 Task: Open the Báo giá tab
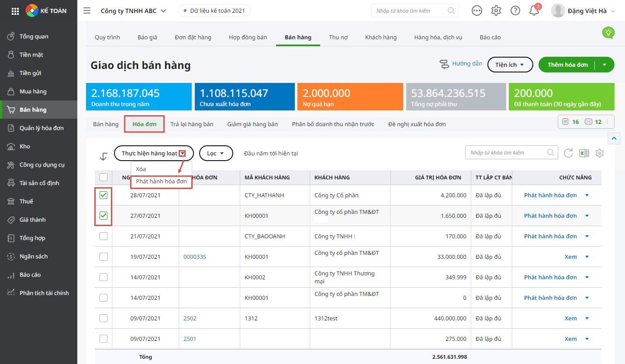click(x=147, y=37)
